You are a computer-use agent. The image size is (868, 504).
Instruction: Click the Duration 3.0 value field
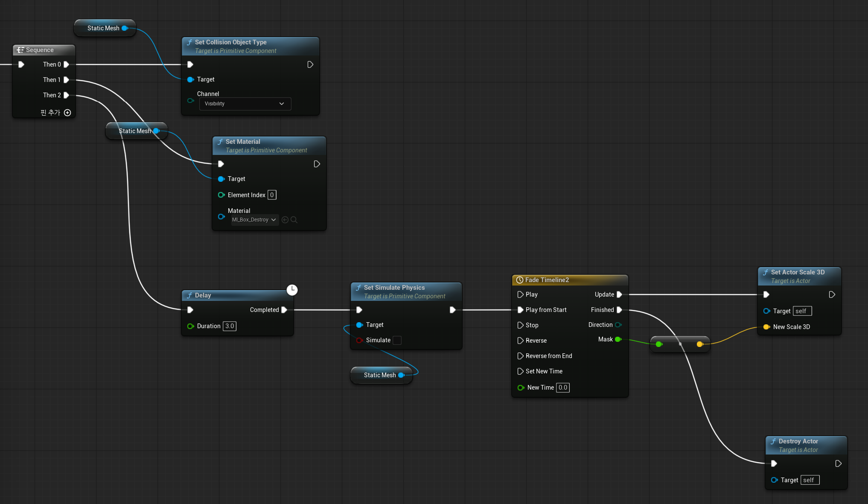pyautogui.click(x=230, y=326)
